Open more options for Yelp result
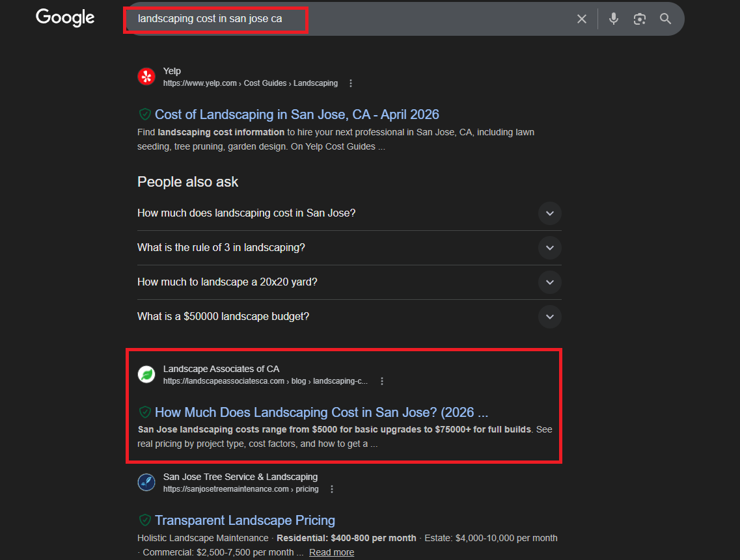 351,83
